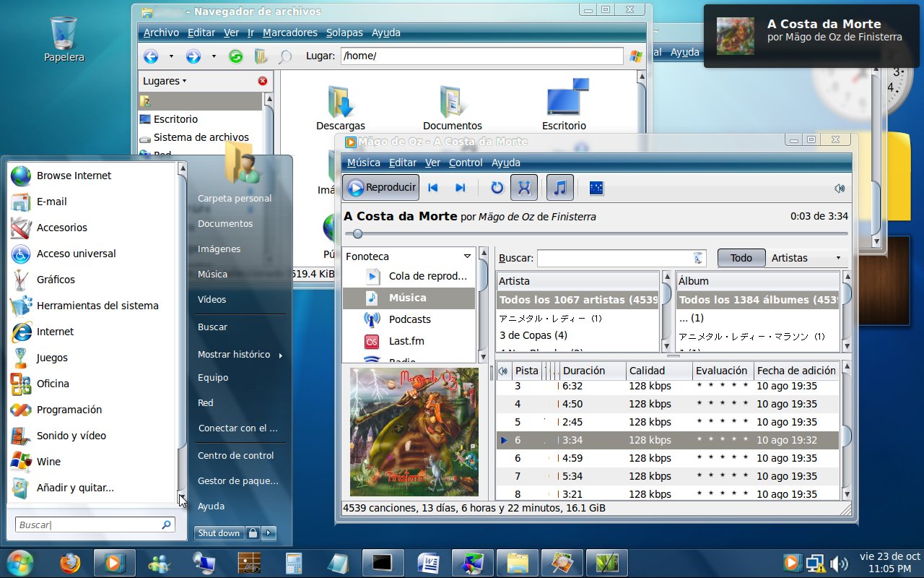This screenshot has width=924, height=578.
Task: Open Archivo menu in file browser
Action: click(x=161, y=33)
